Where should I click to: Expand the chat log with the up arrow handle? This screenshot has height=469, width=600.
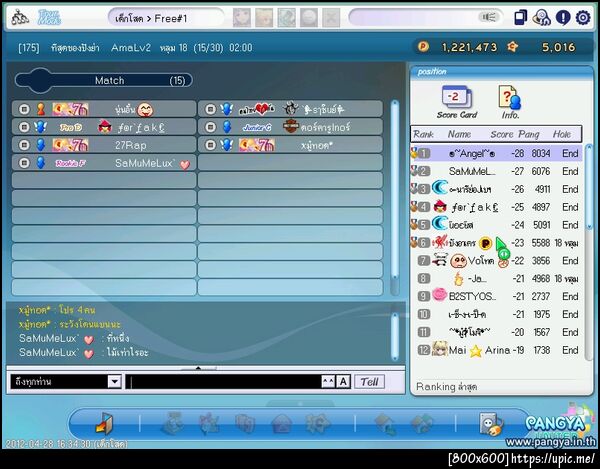[x=198, y=368]
